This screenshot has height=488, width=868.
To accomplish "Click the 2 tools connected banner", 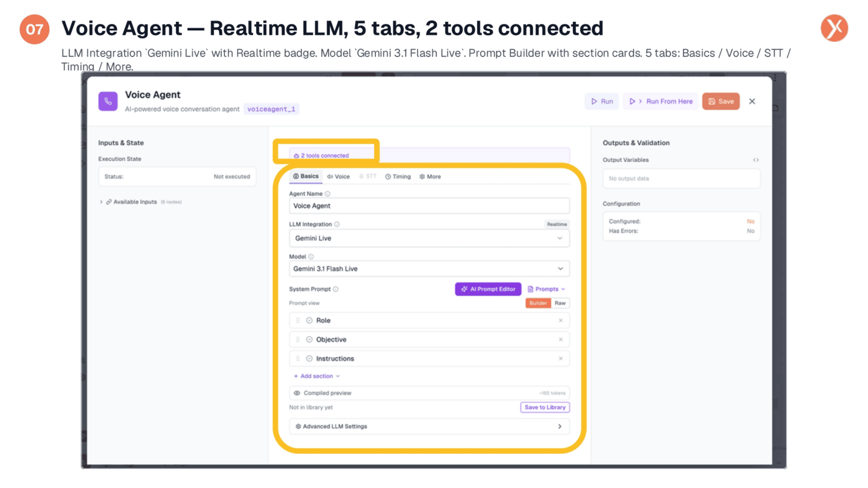I will (x=429, y=156).
